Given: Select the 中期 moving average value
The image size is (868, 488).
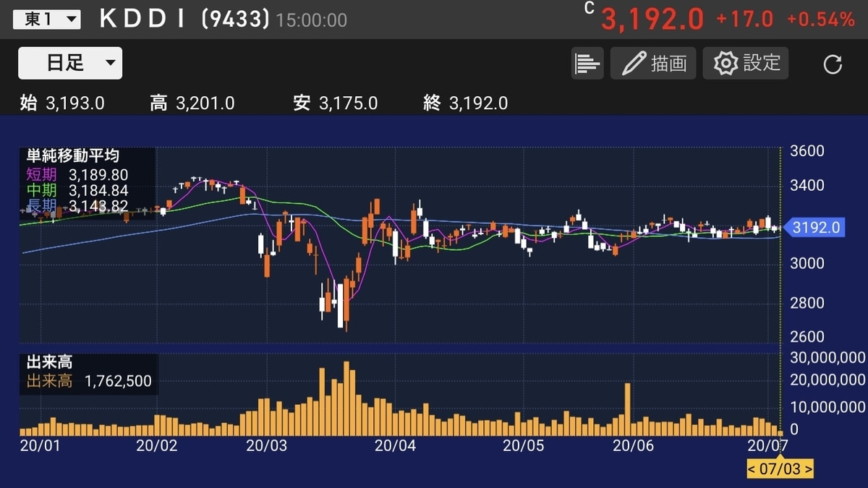Looking at the screenshot, I should click(x=98, y=190).
